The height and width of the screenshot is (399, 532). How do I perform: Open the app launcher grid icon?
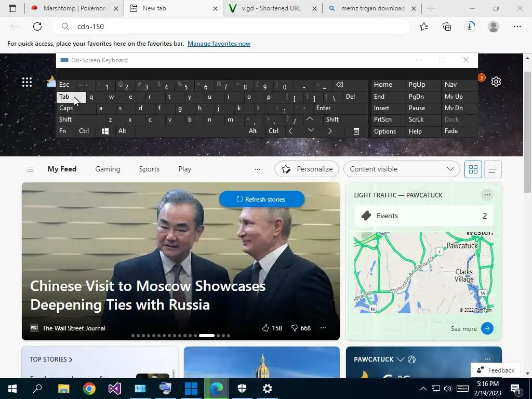27,82
